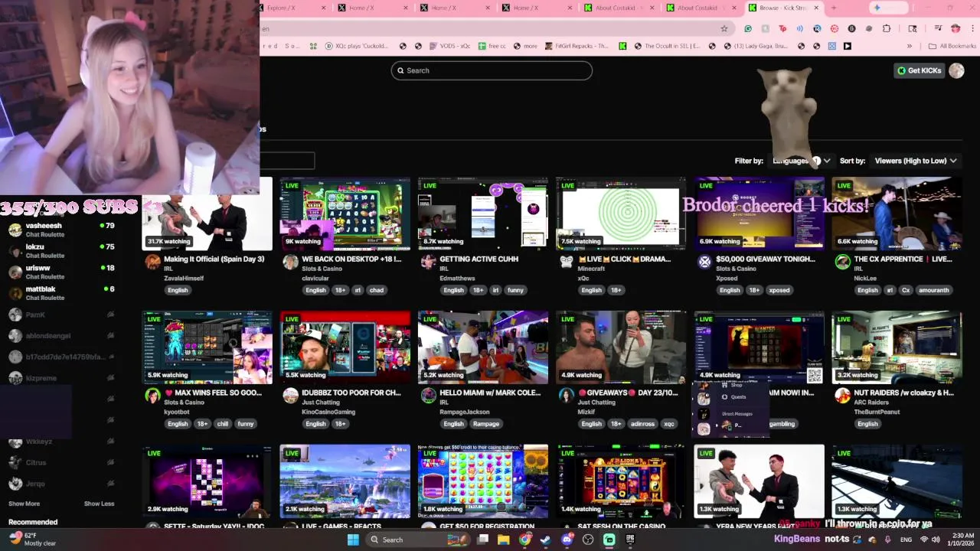The height and width of the screenshot is (551, 980).
Task: Click the NickLee channel avatar icon
Action: pos(842,262)
